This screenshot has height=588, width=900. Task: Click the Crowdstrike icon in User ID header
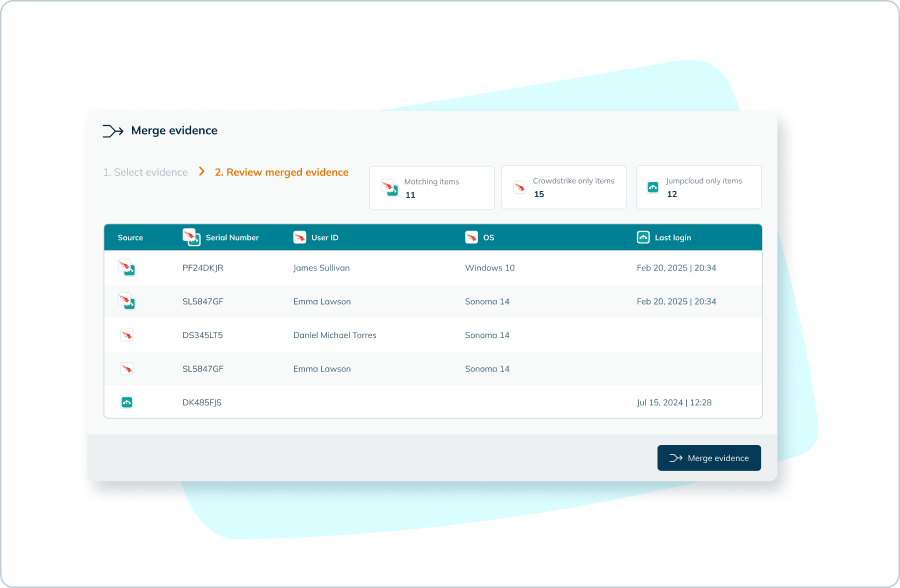300,238
